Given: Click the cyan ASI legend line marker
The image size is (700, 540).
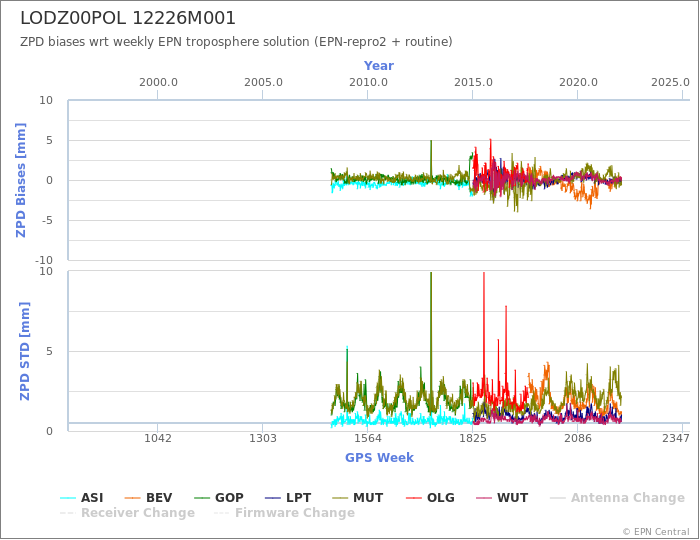Looking at the screenshot, I should (68, 498).
